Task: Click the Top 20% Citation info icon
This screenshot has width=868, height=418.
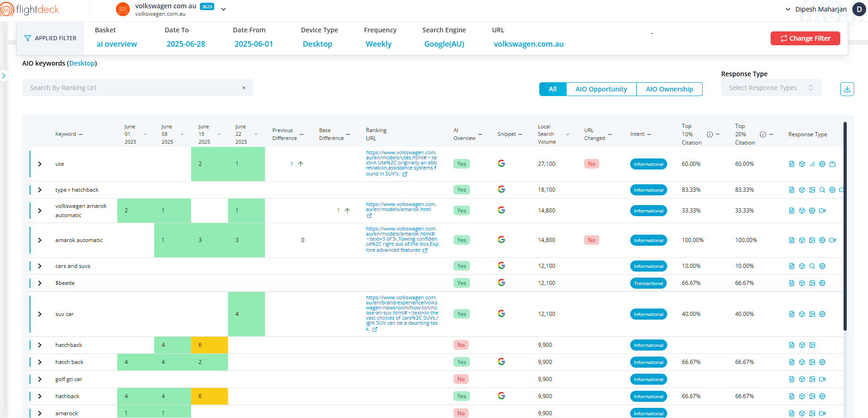Action: tap(763, 134)
